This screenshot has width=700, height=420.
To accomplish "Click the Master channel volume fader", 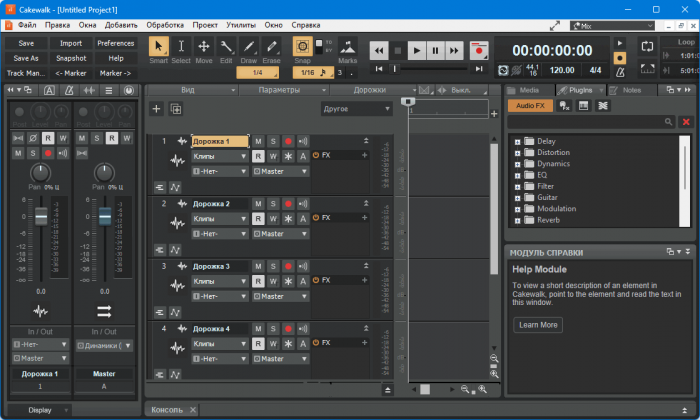I will [104, 217].
